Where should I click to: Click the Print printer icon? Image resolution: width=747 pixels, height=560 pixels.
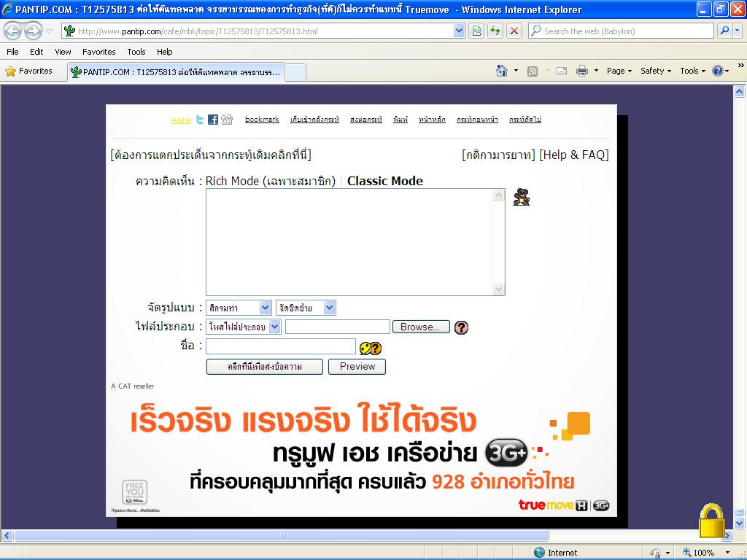click(582, 71)
